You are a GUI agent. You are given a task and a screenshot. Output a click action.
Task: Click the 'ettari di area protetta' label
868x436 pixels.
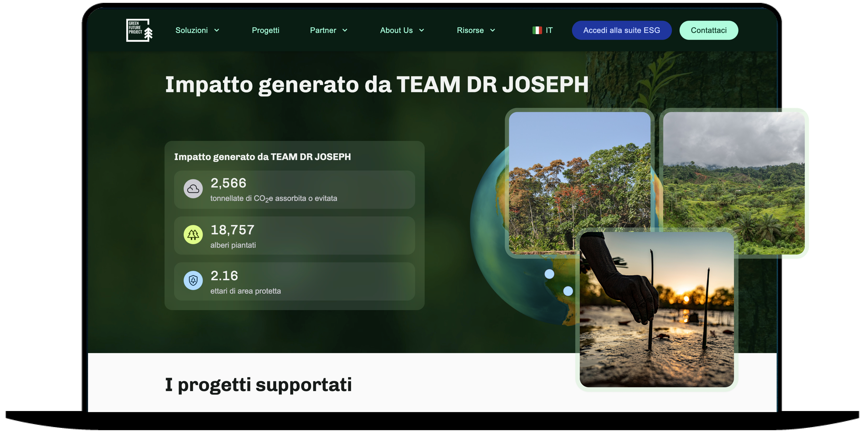pyautogui.click(x=246, y=291)
